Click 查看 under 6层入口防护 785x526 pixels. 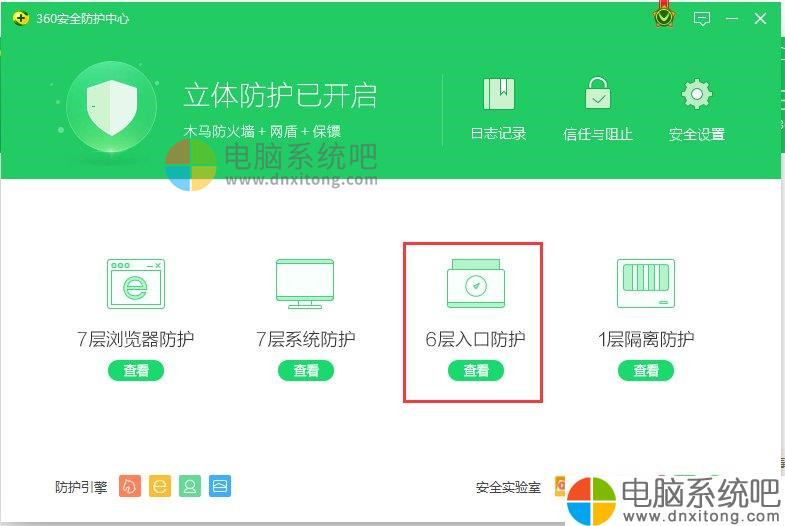[476, 370]
